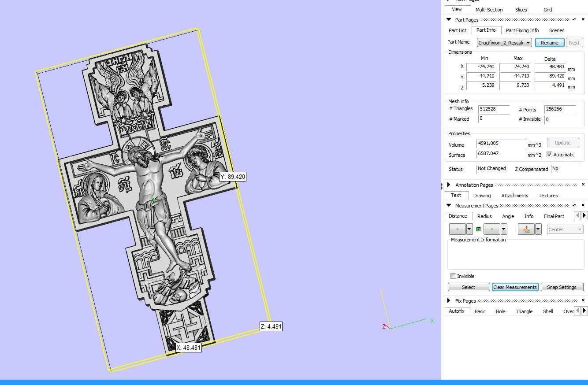Show previous Measurement Pages tabs via left arrow
This screenshot has height=385, width=588.
pyautogui.click(x=577, y=215)
